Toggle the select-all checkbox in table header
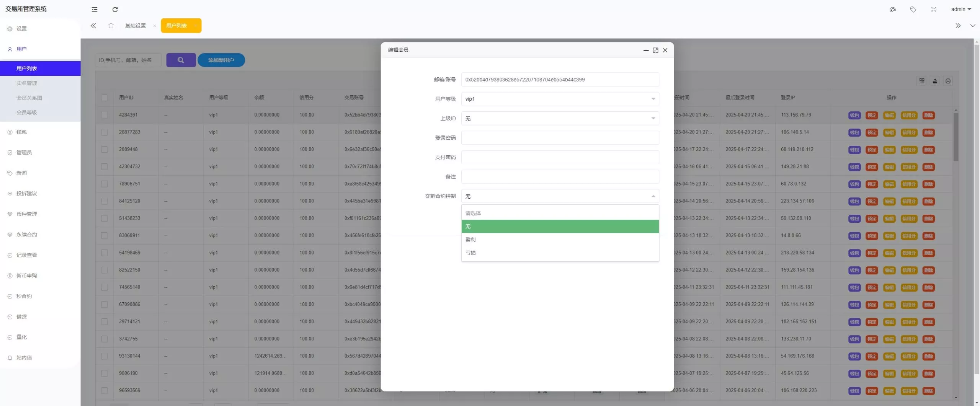980x406 pixels. (105, 98)
